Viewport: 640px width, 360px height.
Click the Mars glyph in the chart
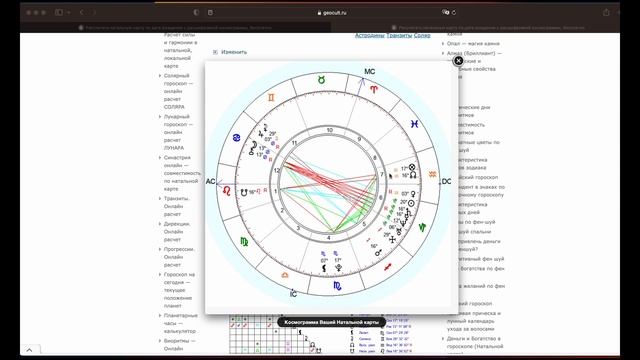[x=379, y=253]
